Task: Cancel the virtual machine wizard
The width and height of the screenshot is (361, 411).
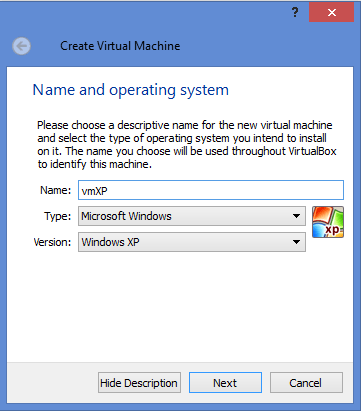Action: point(306,383)
